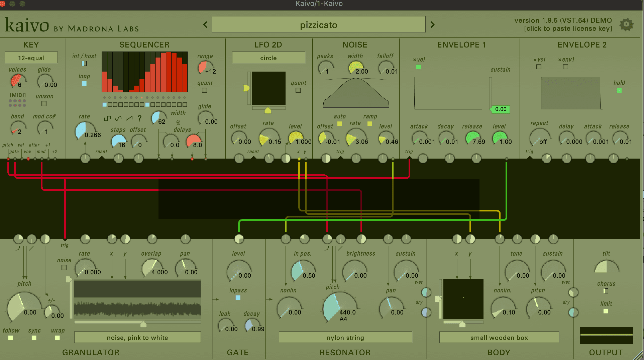Toggle the sequencer loop switch

(x=84, y=84)
